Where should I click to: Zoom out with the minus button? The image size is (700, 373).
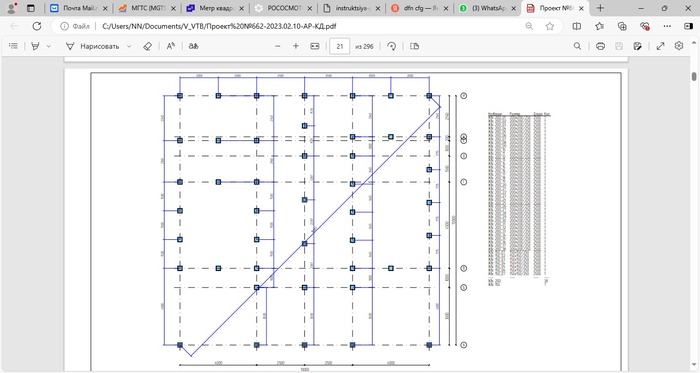(278, 46)
